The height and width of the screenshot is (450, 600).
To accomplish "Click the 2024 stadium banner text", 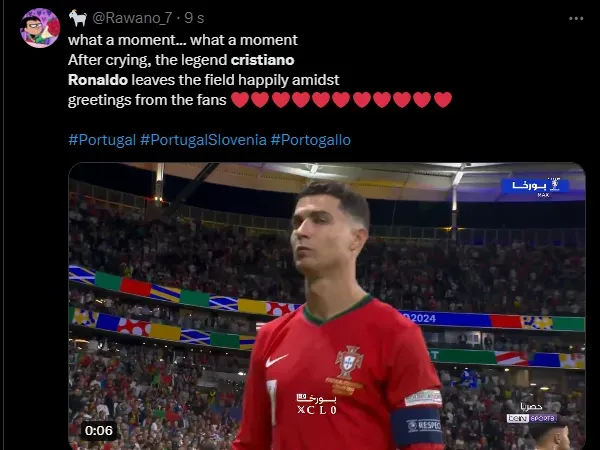I will tap(419, 318).
